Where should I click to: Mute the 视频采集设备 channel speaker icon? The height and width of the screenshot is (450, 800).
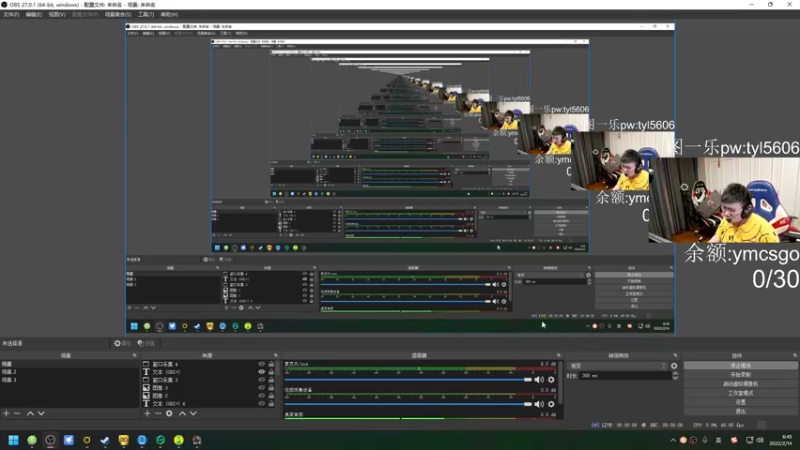pyautogui.click(x=539, y=404)
